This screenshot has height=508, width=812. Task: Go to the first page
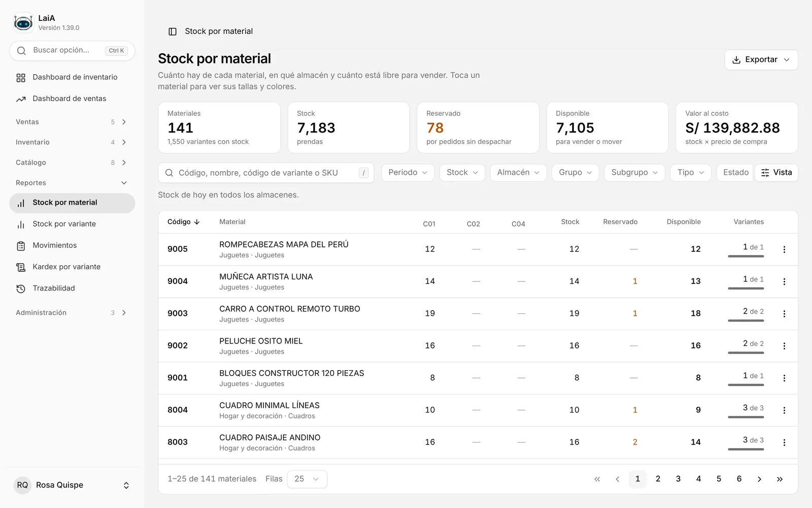pos(597,479)
